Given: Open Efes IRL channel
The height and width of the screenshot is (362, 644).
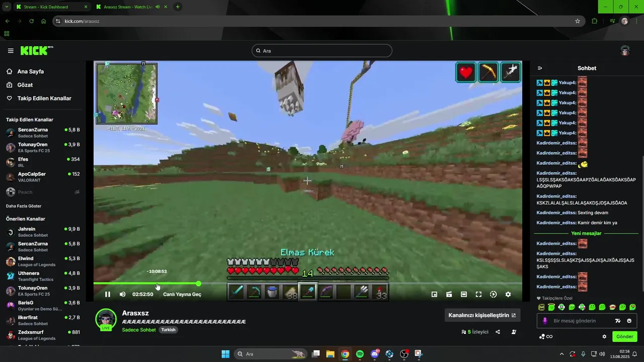Looking at the screenshot, I should tap(43, 162).
